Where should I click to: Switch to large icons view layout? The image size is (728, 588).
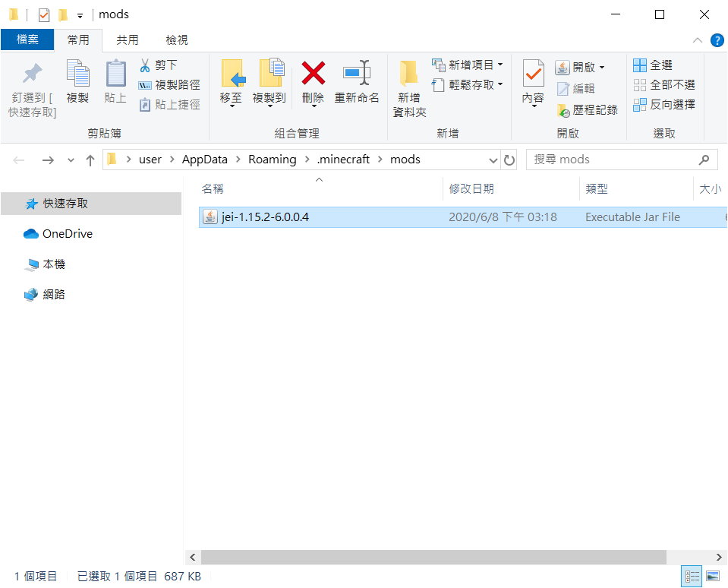[712, 577]
